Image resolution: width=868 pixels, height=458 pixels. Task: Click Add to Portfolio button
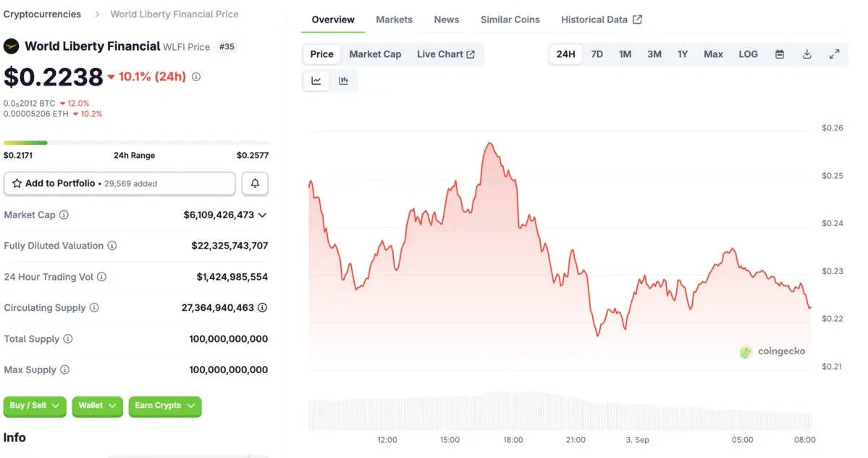pyautogui.click(x=119, y=184)
